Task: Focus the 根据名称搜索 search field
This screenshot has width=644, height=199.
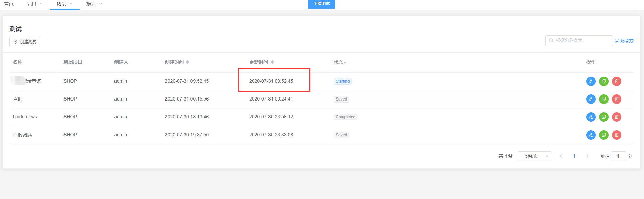Action: click(579, 40)
